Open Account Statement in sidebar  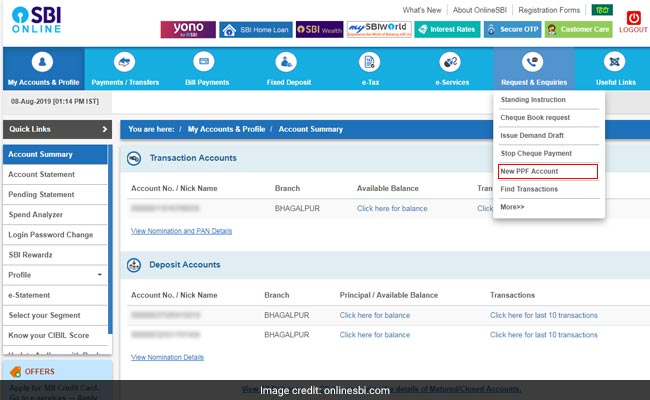coord(41,174)
